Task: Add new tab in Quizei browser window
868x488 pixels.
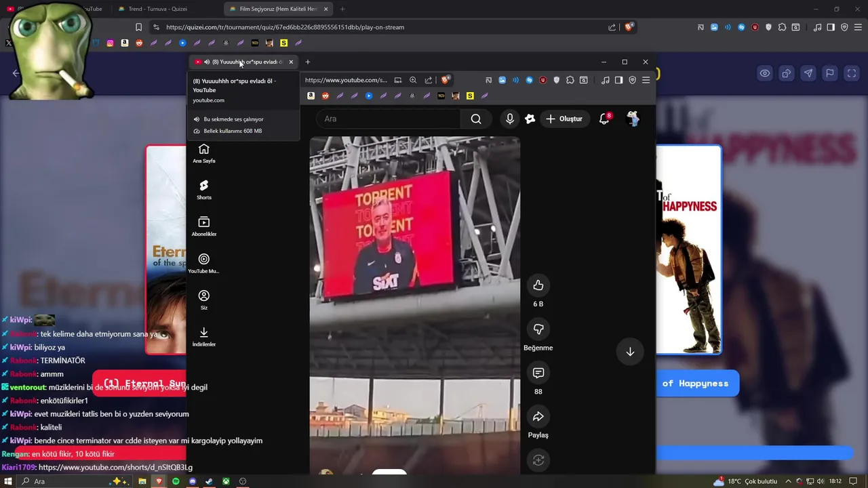Action: pos(342,9)
